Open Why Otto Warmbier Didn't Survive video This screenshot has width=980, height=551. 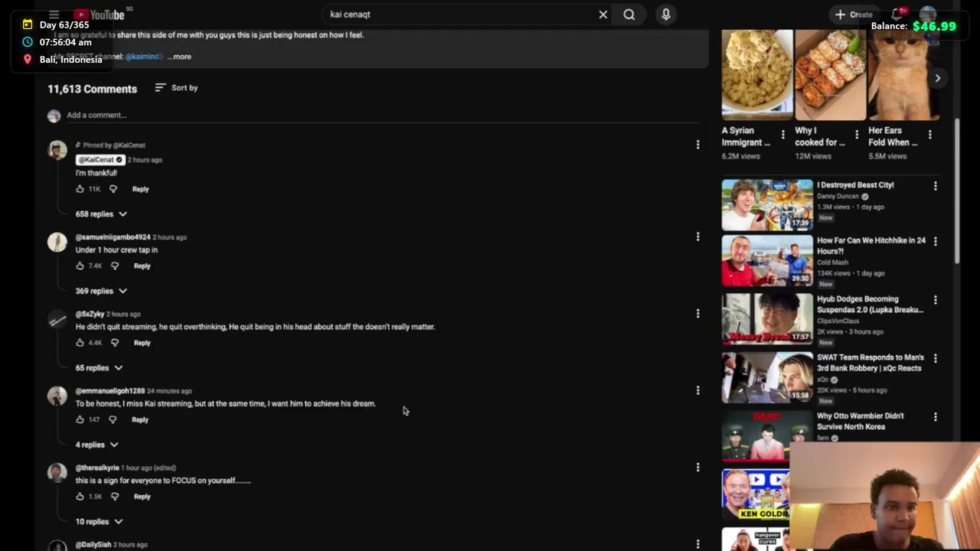pos(767,436)
